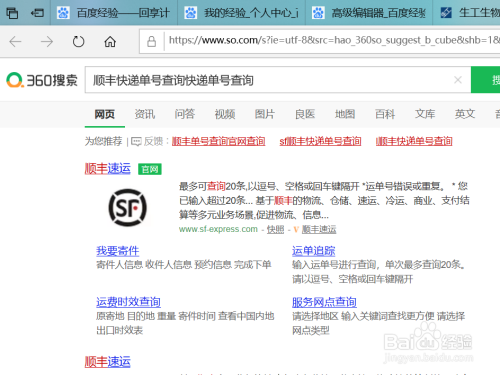Select the 英文 search category
This screenshot has height=375, width=500.
click(x=465, y=114)
